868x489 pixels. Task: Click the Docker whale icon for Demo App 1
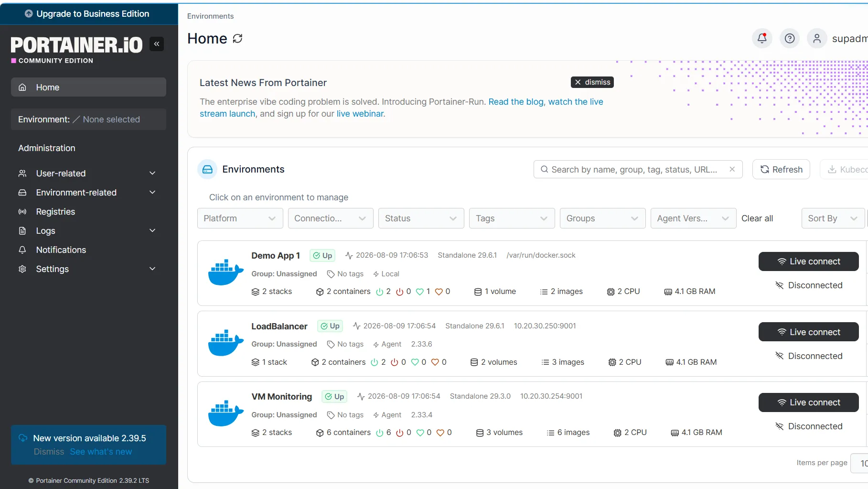[x=226, y=272]
